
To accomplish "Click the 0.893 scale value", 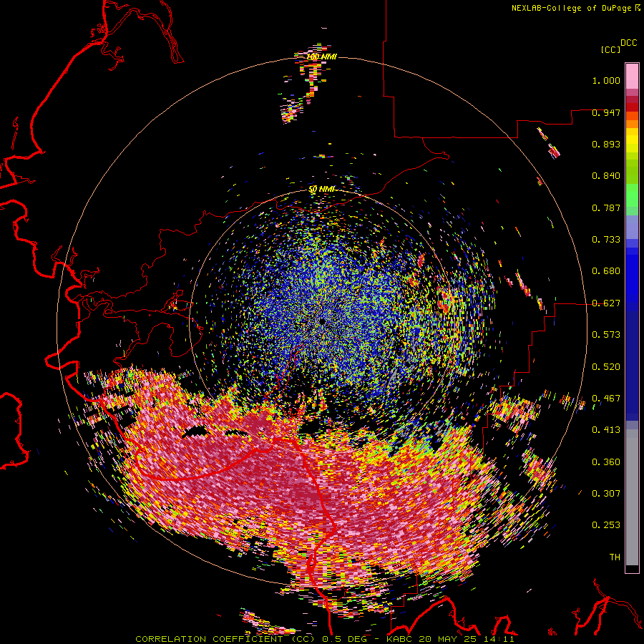I will coord(606,144).
